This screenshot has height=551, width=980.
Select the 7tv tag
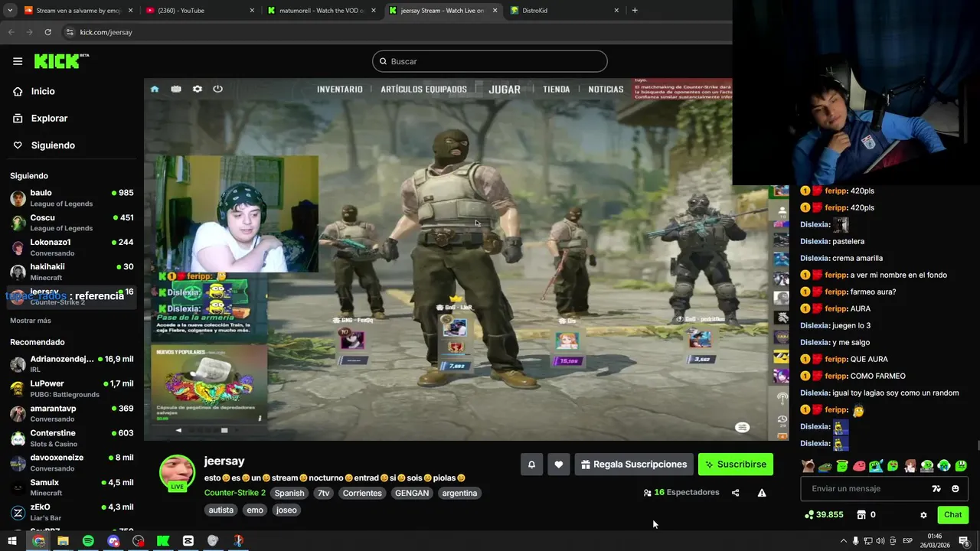[x=324, y=494]
